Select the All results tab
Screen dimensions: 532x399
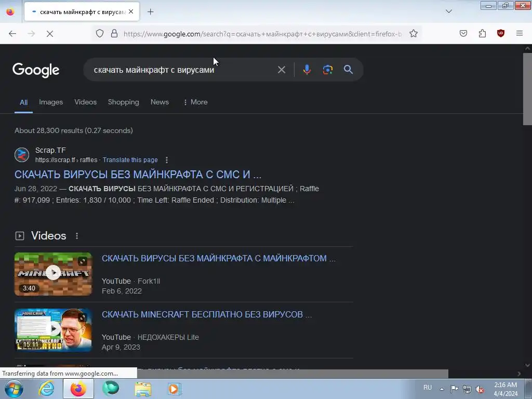click(23, 102)
